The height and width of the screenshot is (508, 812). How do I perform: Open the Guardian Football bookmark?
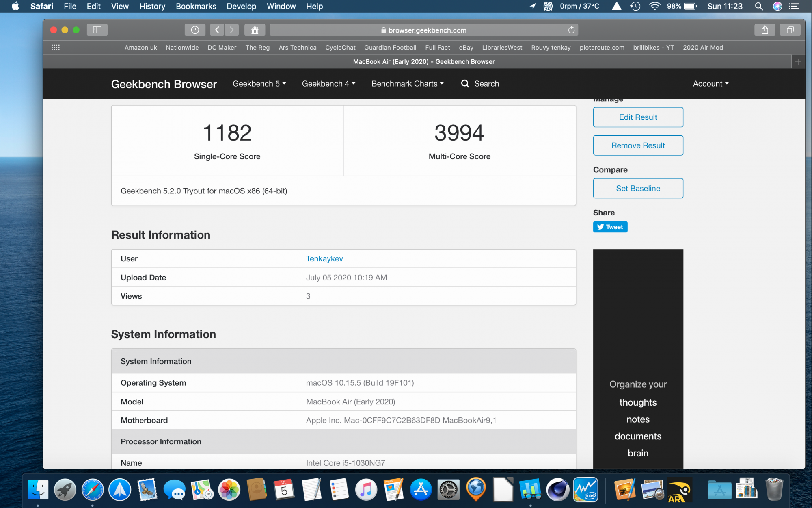(x=390, y=48)
